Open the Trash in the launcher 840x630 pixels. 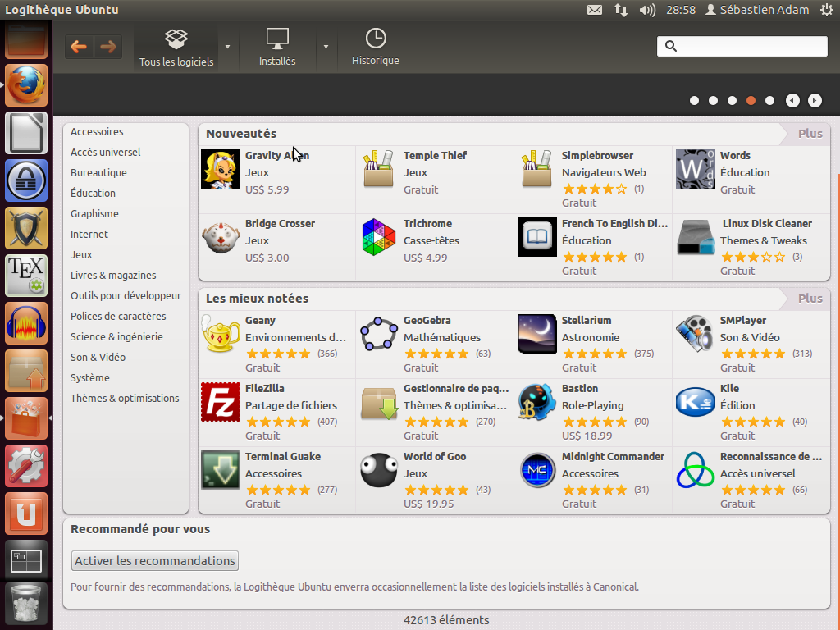[x=26, y=605]
